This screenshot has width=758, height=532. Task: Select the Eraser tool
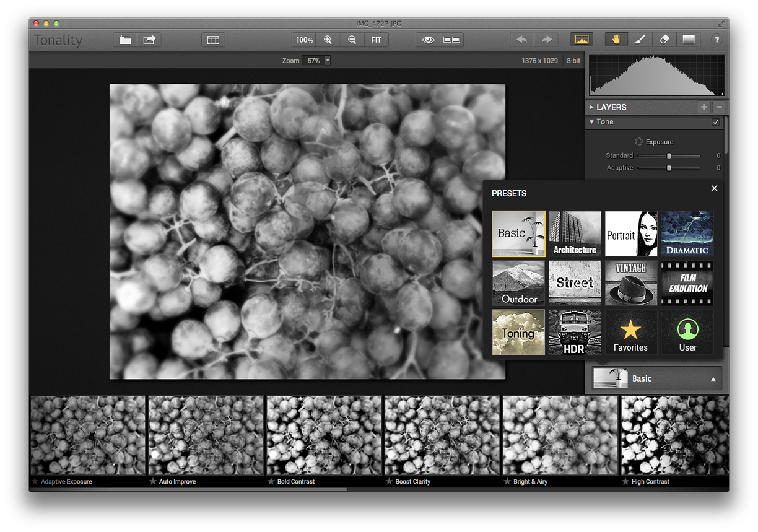(x=664, y=40)
